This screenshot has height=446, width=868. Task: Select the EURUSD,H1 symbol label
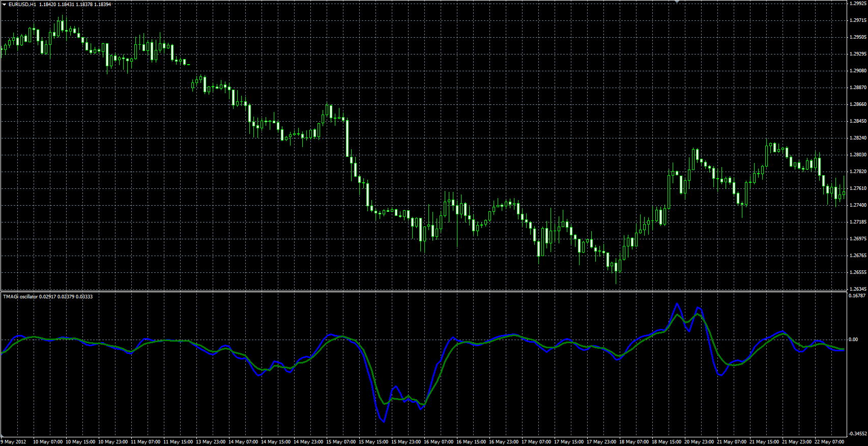pyautogui.click(x=22, y=4)
